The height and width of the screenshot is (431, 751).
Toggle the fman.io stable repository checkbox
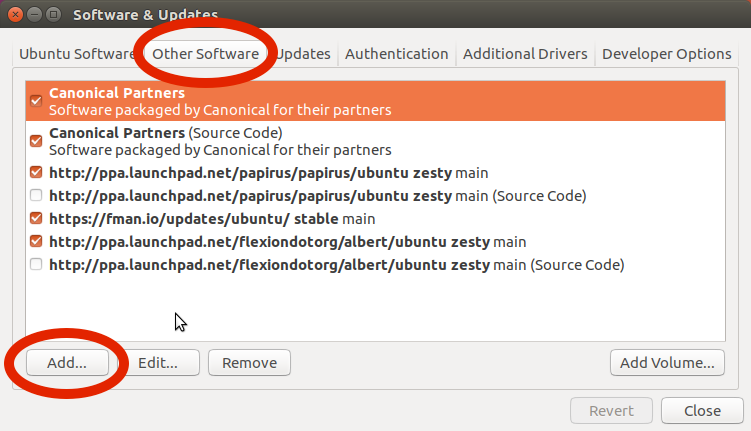pos(36,218)
